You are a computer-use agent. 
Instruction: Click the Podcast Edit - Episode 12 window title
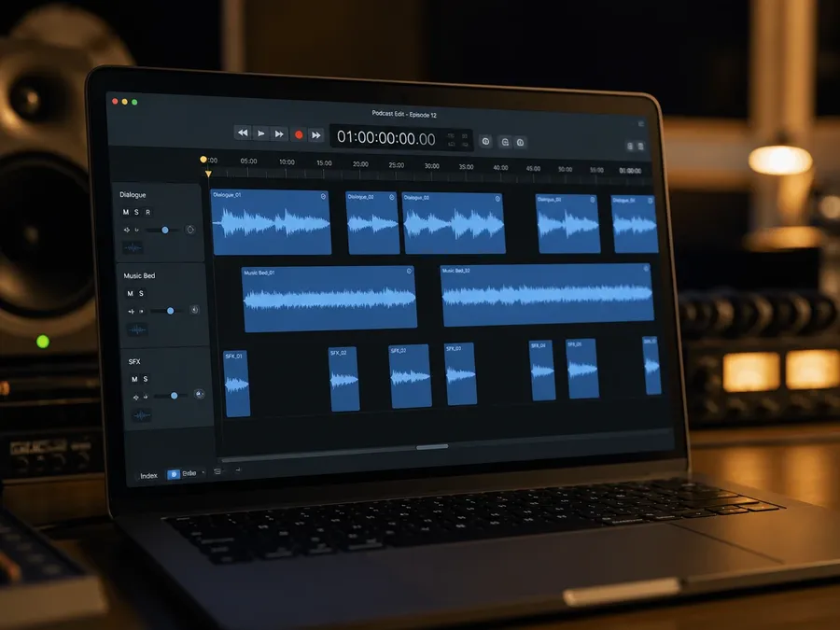404,114
